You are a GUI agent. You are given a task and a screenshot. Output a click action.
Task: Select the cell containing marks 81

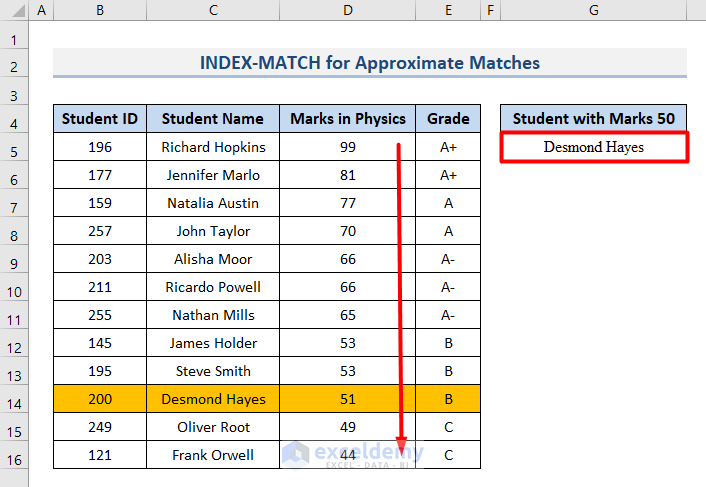348,175
